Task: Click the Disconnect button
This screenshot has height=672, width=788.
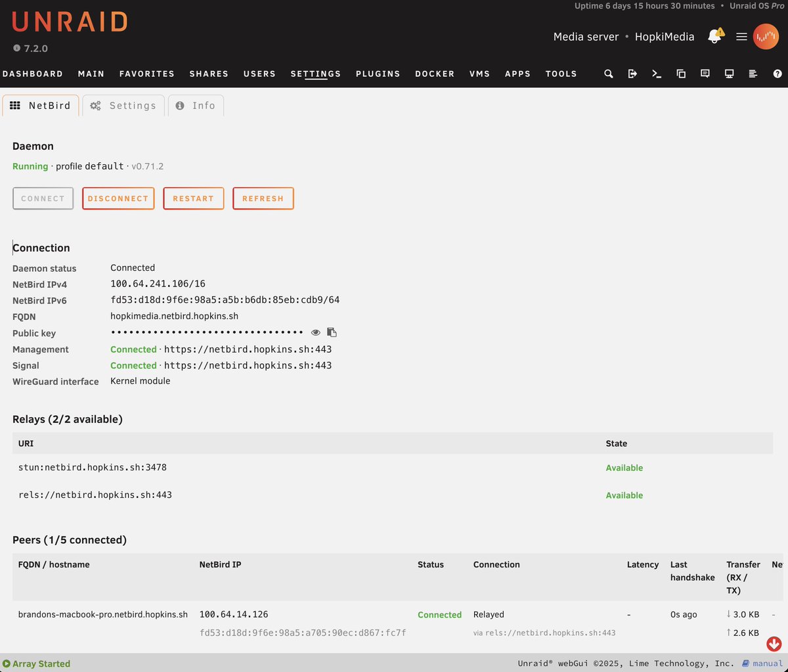Action: (x=118, y=198)
